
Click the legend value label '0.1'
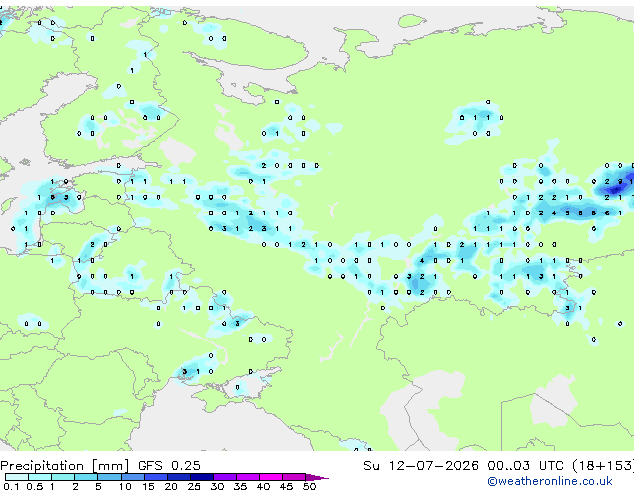pyautogui.click(x=11, y=486)
